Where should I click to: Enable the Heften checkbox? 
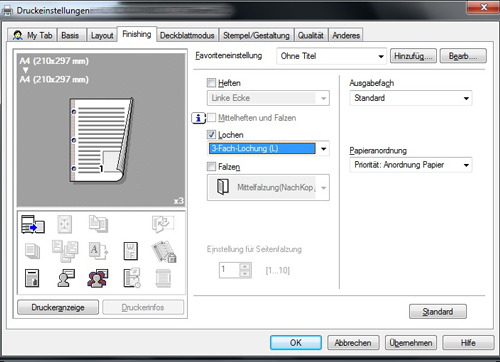pos(211,83)
